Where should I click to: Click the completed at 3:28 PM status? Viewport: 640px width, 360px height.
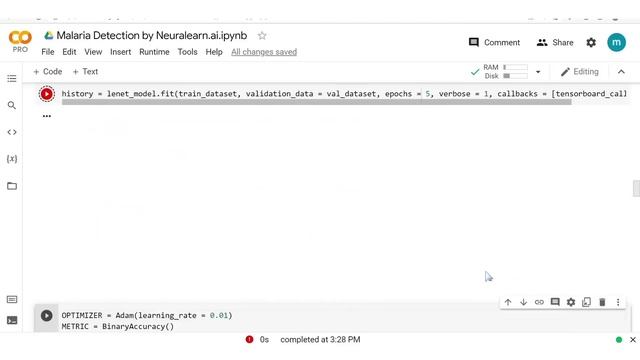tap(320, 340)
